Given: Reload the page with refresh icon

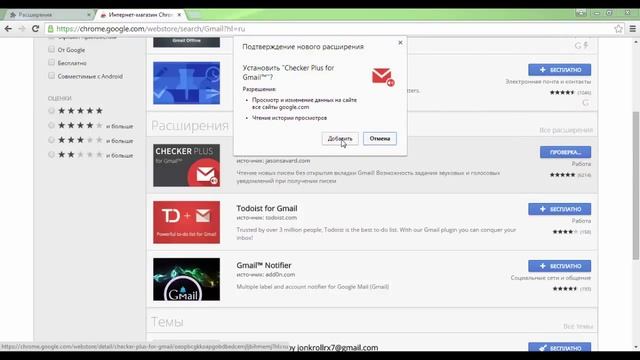Looking at the screenshot, I should pyautogui.click(x=36, y=29).
